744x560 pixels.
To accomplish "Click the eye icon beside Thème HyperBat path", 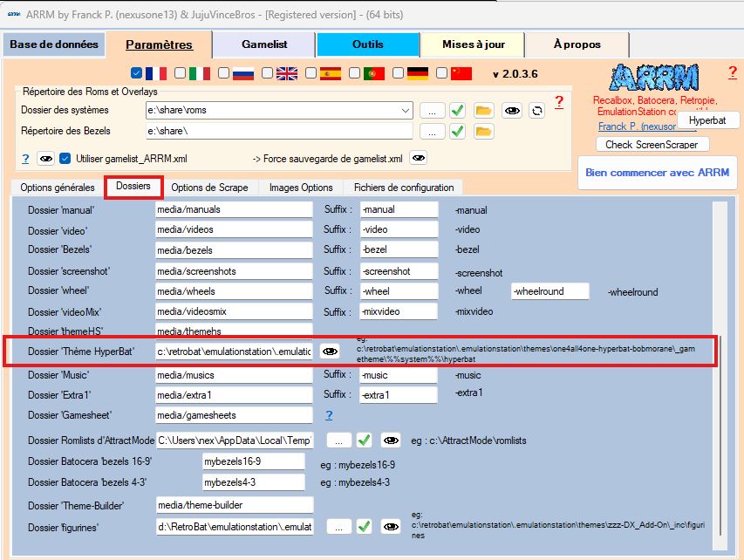I will 330,351.
